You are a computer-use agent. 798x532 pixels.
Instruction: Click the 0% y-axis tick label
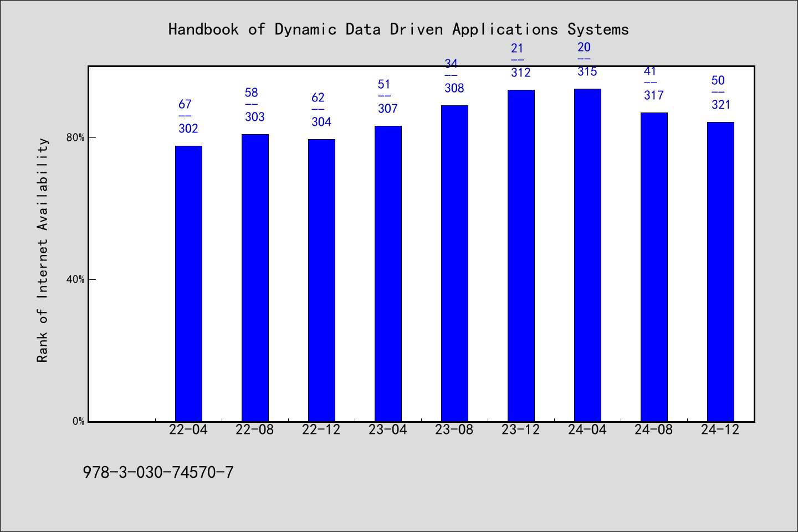tap(78, 421)
